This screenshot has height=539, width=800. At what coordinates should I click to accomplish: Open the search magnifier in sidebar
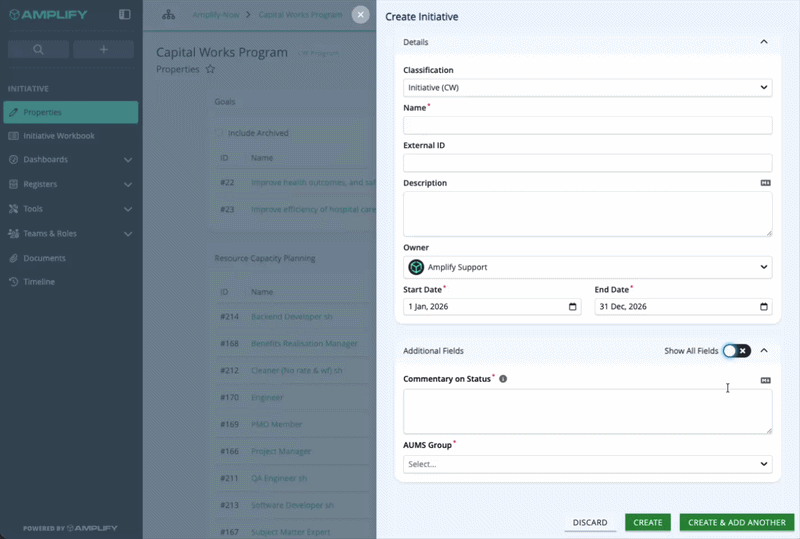38,50
